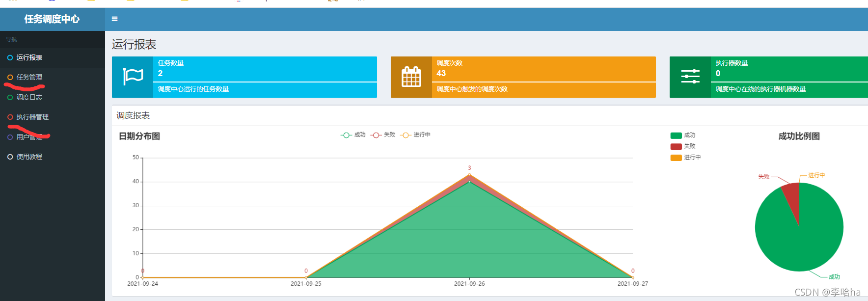This screenshot has width=868, height=301.
Task: Click the 运行报表 page heading
Action: pos(134,44)
